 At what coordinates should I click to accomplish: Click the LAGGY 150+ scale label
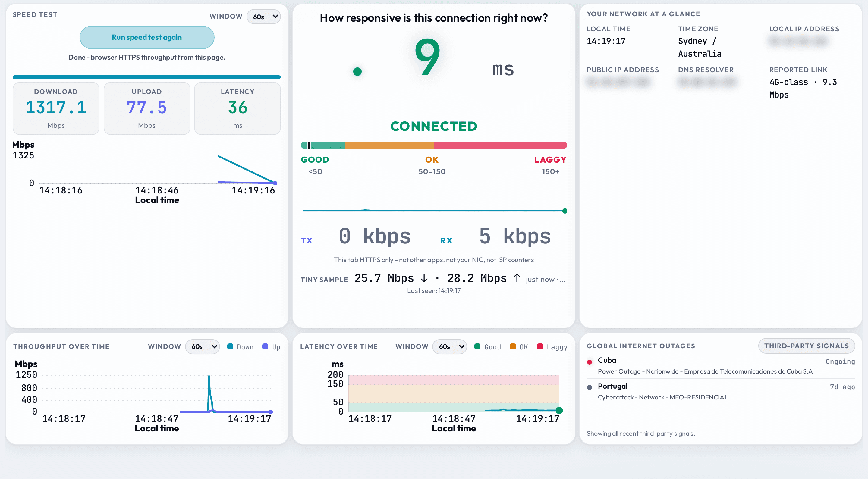pos(550,165)
